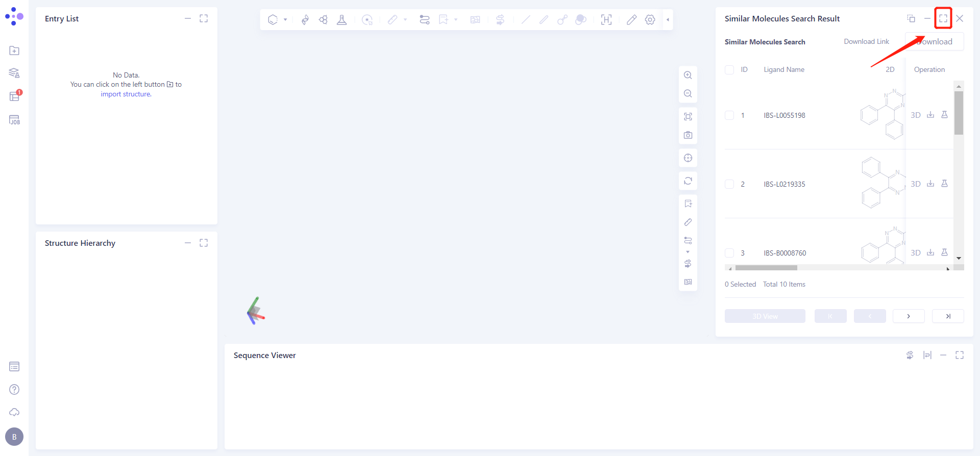The height and width of the screenshot is (456, 980).
Task: Click the hexagon structure builder toolbar icon
Action: pos(273,20)
